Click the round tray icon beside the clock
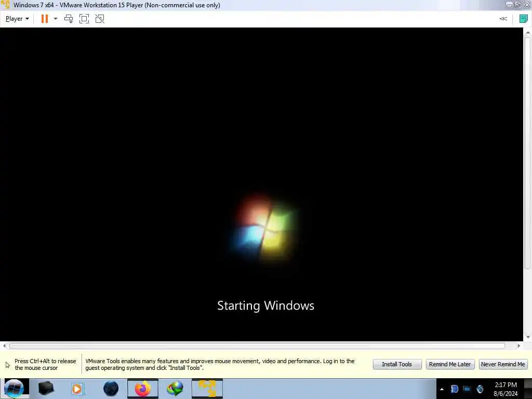The width and height of the screenshot is (532, 399). 480,389
